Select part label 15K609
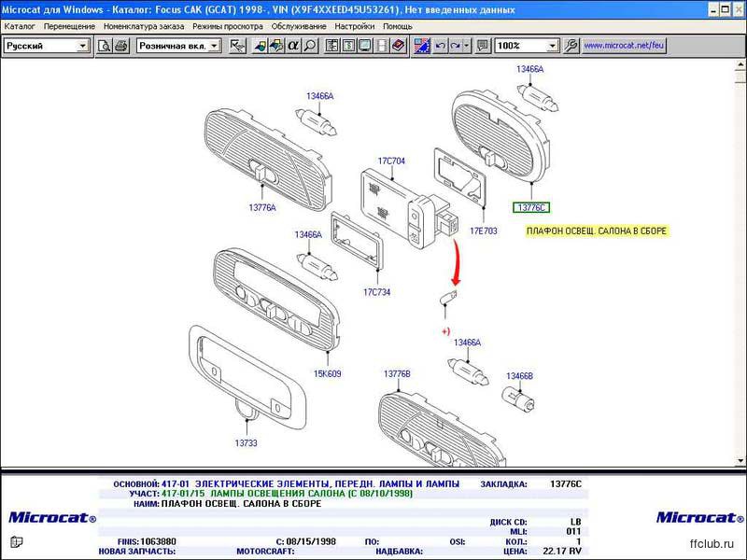The width and height of the screenshot is (747, 560). 328,374
